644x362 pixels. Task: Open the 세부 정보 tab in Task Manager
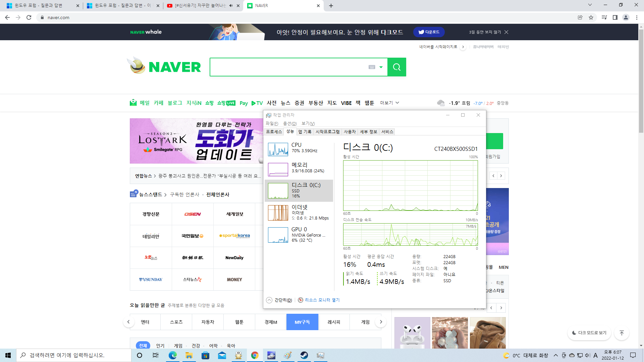(x=368, y=132)
